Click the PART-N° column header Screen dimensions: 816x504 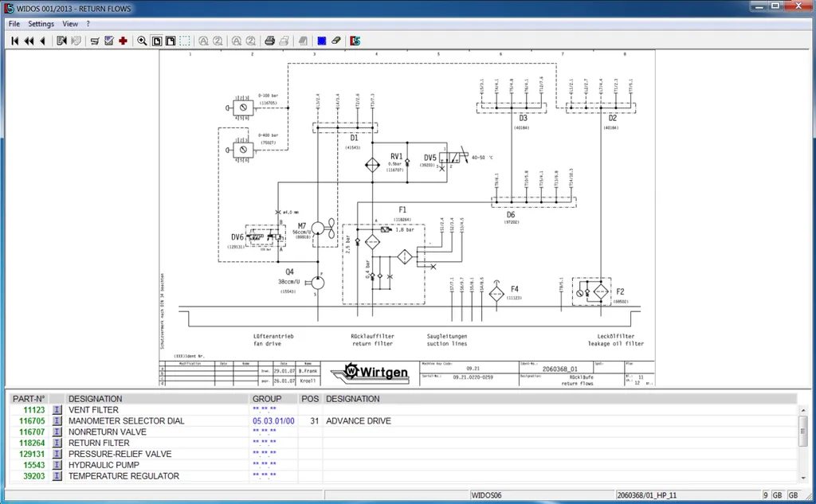29,399
